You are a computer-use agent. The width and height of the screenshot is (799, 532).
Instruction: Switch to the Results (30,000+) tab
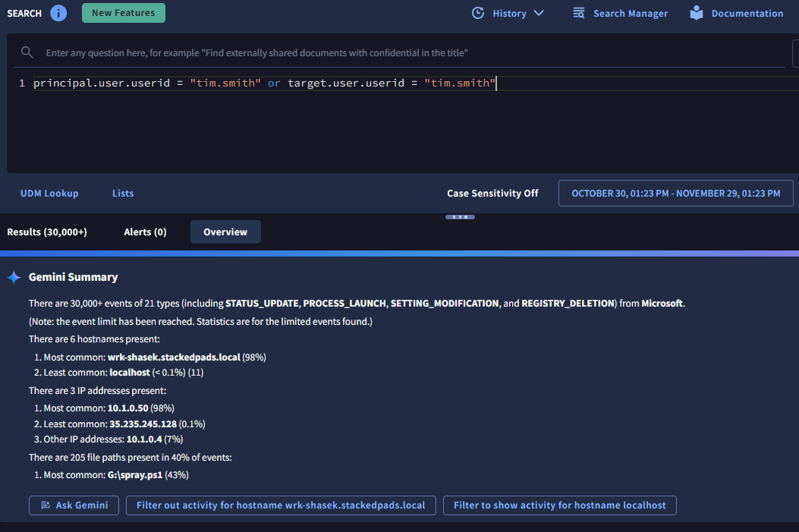tap(47, 232)
